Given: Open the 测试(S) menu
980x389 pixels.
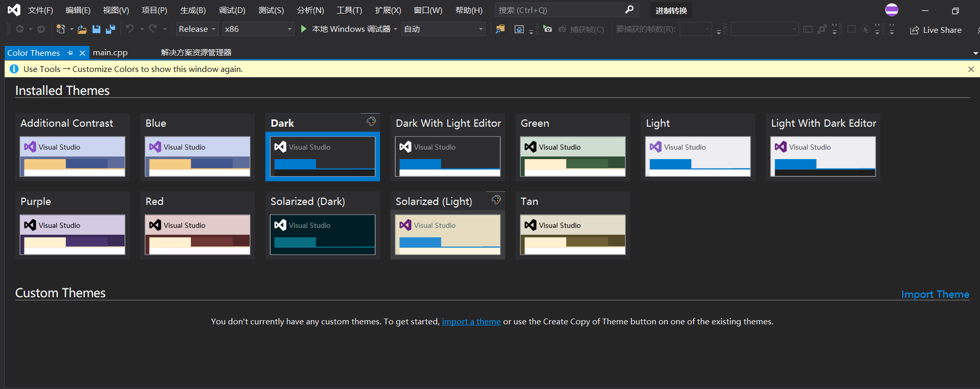Looking at the screenshot, I should click(271, 10).
